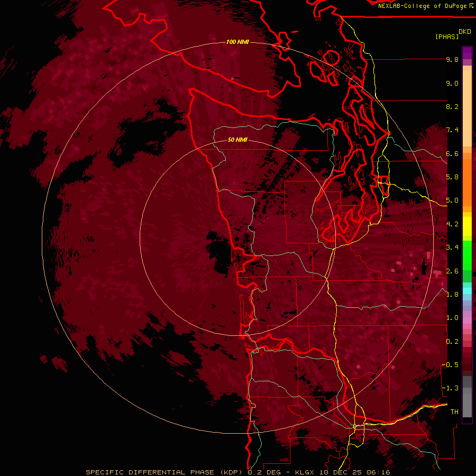The height and width of the screenshot is (476, 476).
Task: Select the 7.4 value on the scale
Action: click(452, 130)
